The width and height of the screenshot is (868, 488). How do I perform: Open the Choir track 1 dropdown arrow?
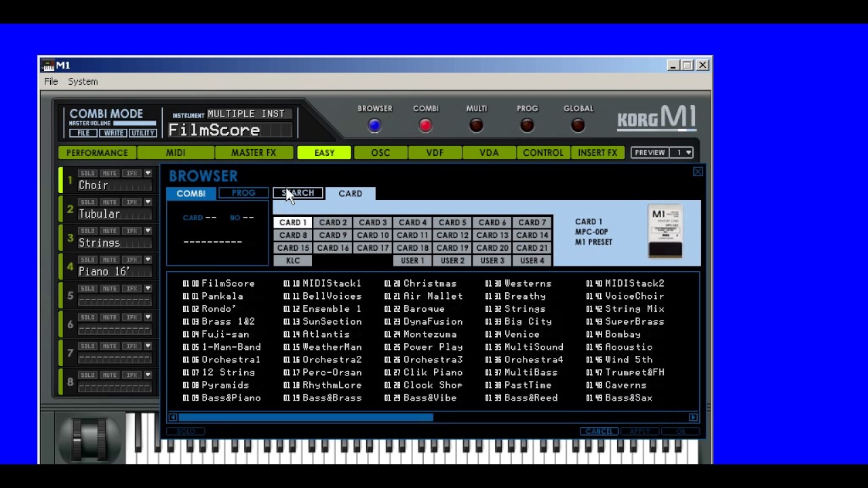(148, 174)
